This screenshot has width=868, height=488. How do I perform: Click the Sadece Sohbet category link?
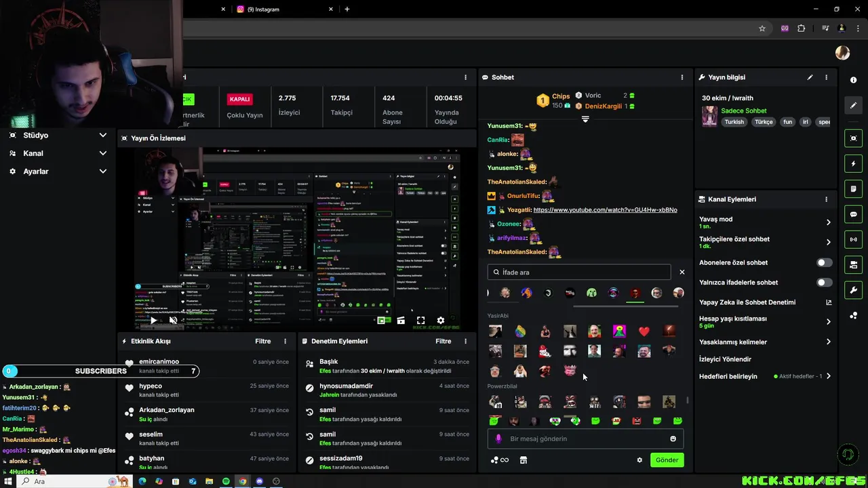tap(744, 110)
